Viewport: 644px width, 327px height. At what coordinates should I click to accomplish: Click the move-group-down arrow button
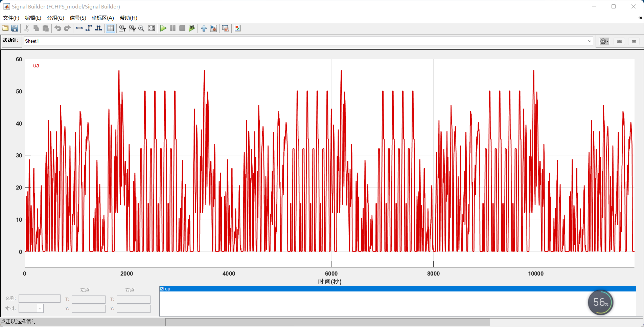click(x=634, y=41)
